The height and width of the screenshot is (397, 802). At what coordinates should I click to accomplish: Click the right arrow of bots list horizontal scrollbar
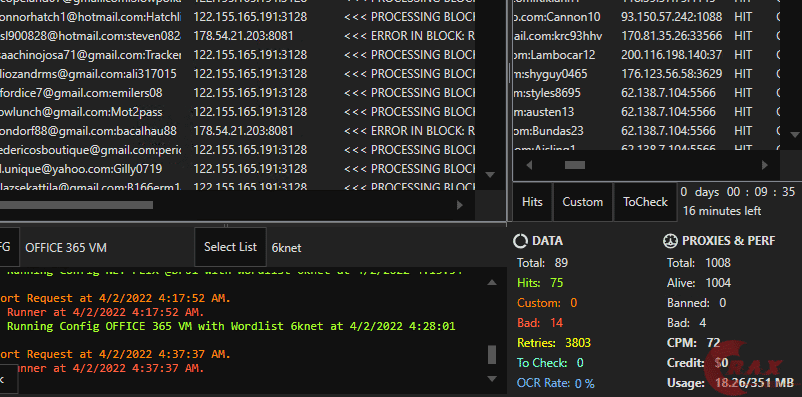tap(459, 205)
